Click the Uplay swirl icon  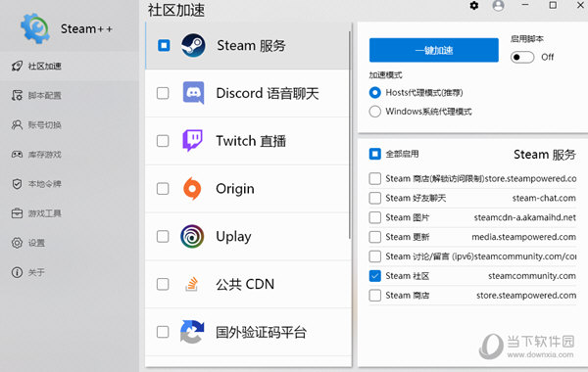click(x=192, y=236)
